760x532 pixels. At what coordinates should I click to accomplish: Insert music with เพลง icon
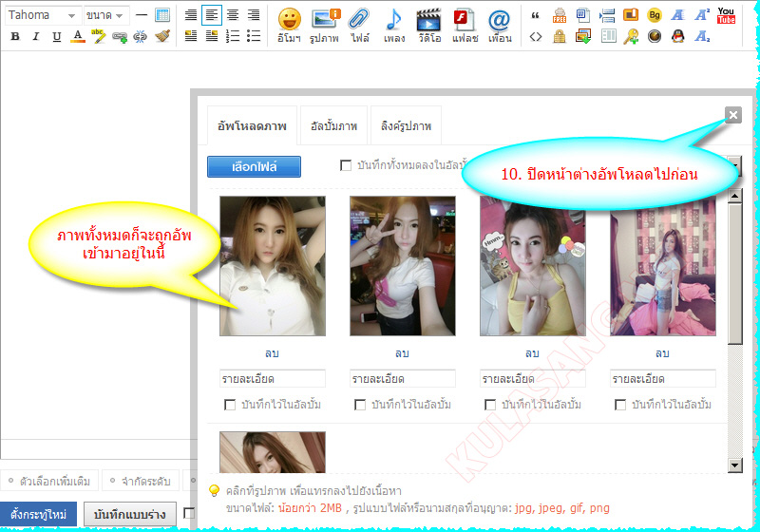pyautogui.click(x=394, y=26)
